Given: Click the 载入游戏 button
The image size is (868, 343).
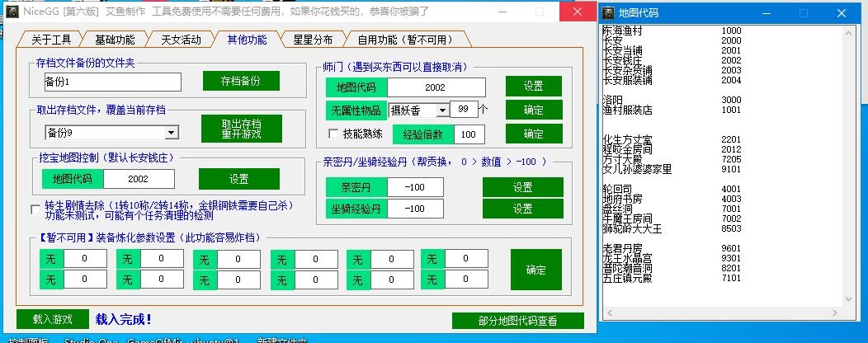Looking at the screenshot, I should [x=52, y=319].
